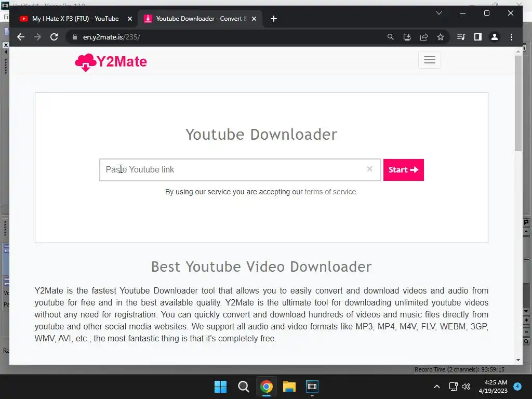Click the Chrome taskbar icon

click(267, 387)
